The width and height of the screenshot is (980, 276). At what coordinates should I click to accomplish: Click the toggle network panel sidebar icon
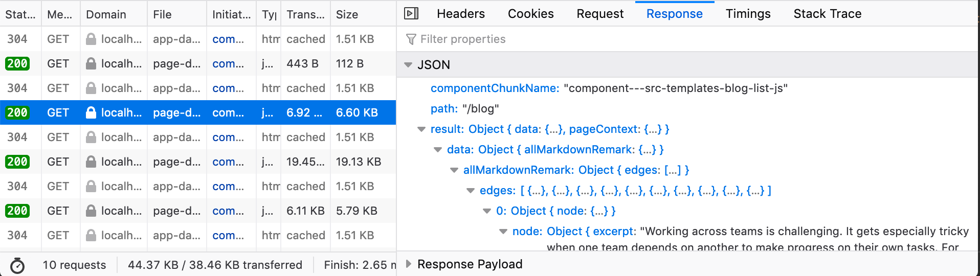tap(411, 14)
